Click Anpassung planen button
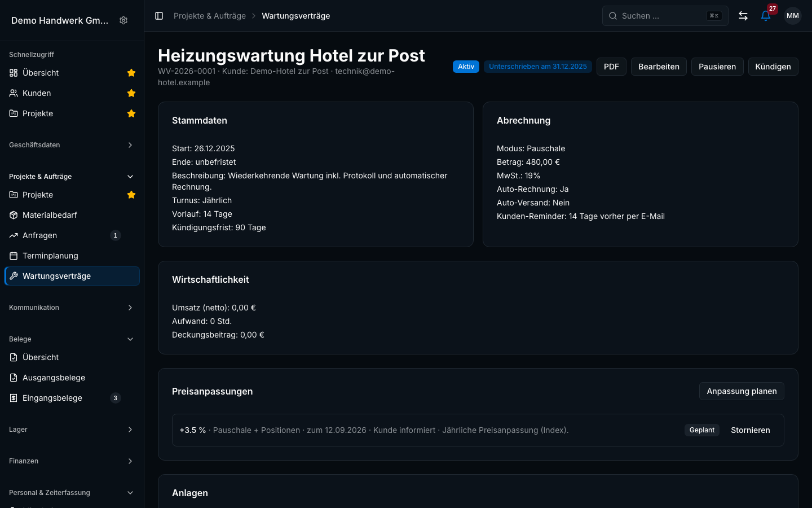 click(742, 391)
